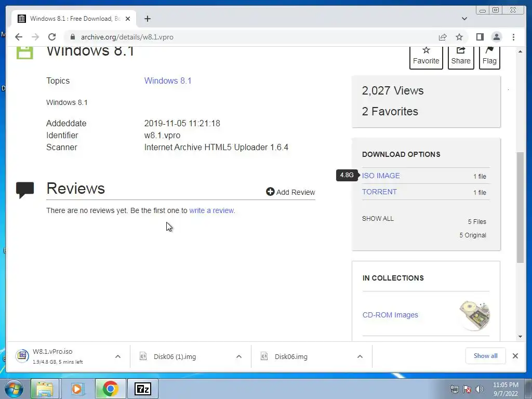Open the Chrome three-dot menu

(x=513, y=37)
